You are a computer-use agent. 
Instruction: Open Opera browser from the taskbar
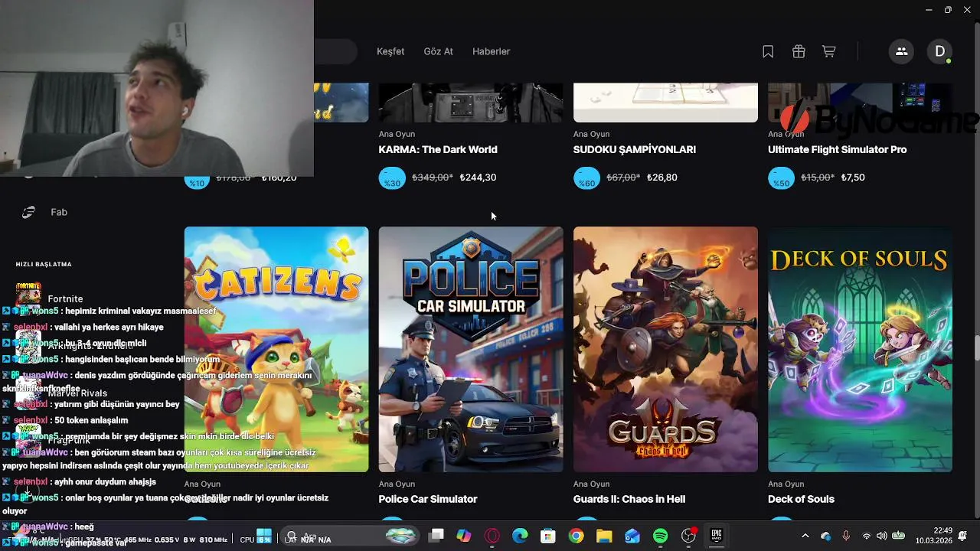[x=492, y=536]
